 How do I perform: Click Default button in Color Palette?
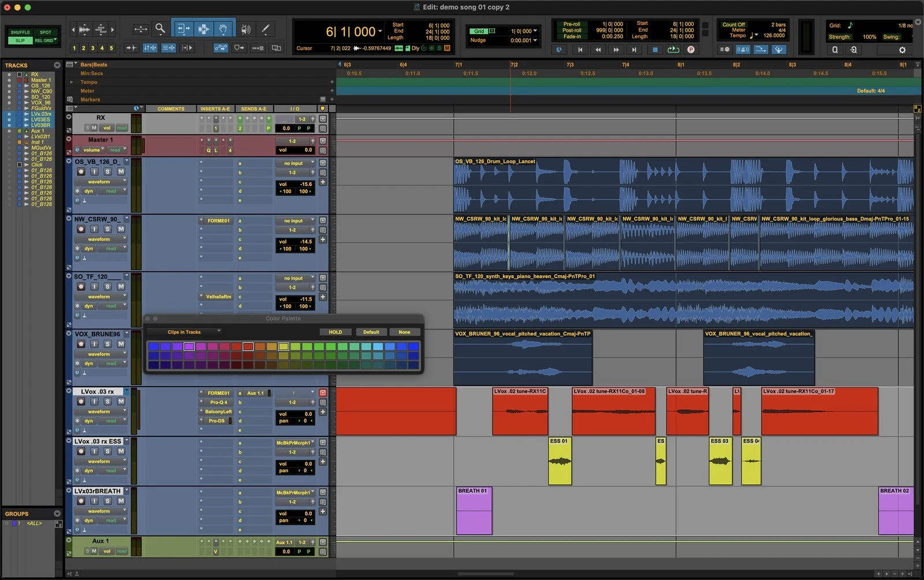coord(371,332)
